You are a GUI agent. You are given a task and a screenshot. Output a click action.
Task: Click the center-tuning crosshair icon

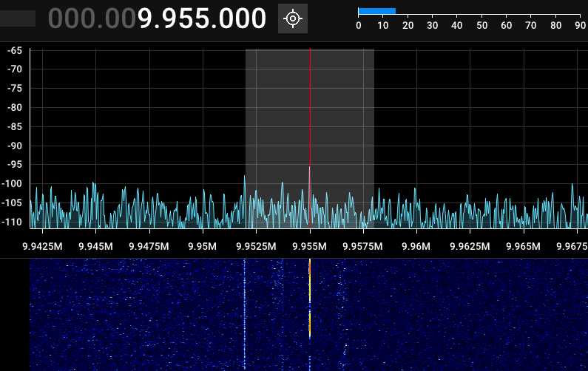click(x=293, y=18)
